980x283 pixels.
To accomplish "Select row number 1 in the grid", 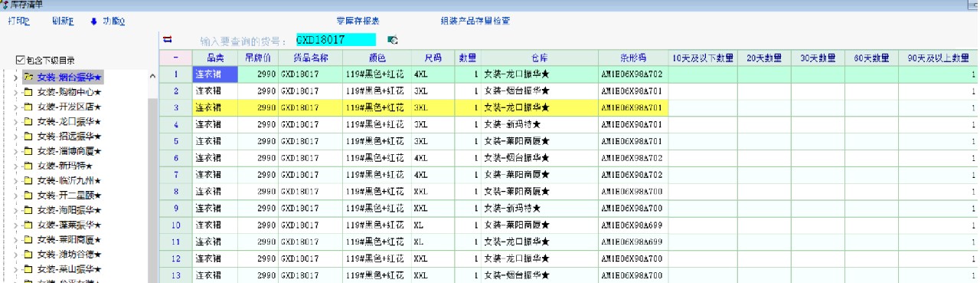I will tap(176, 74).
